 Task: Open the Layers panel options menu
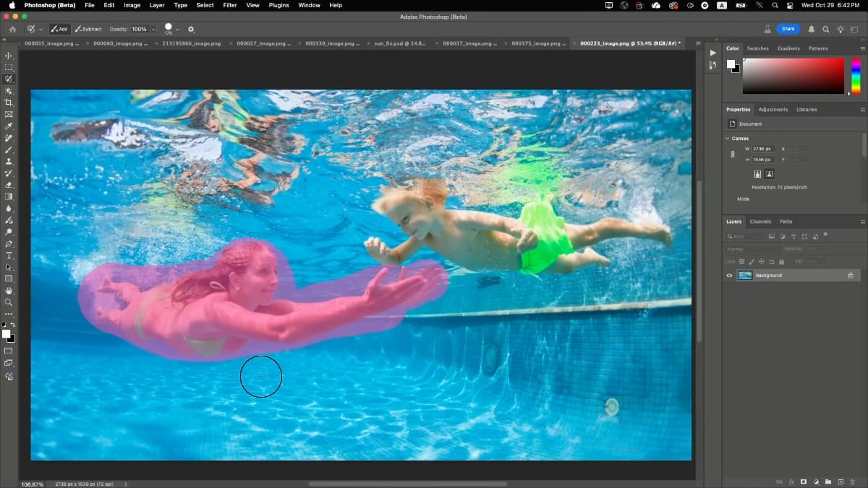(862, 221)
